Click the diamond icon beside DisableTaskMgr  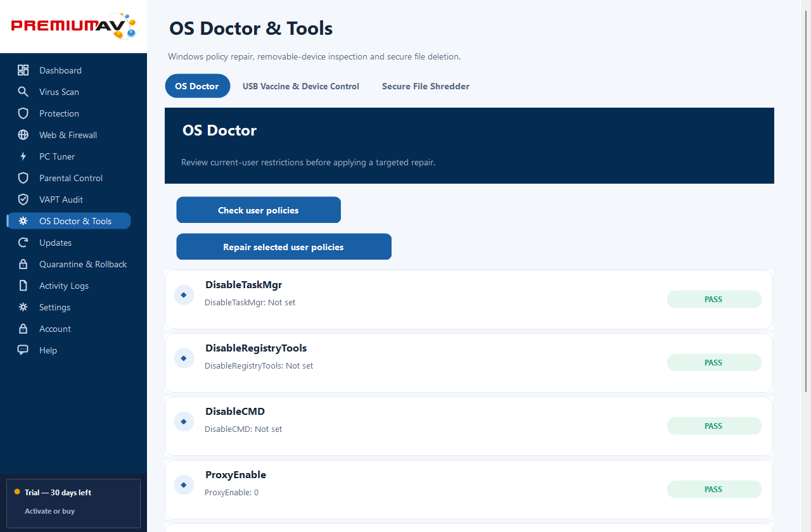click(x=184, y=294)
